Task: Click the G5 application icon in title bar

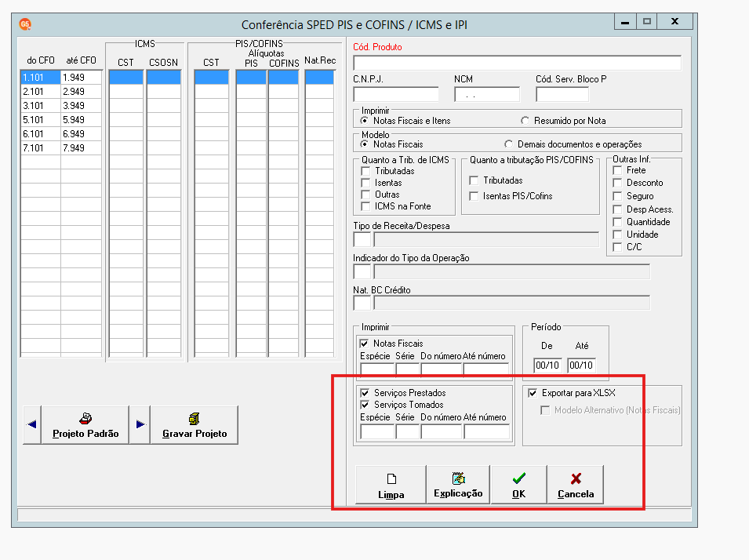Action: pyautogui.click(x=25, y=24)
